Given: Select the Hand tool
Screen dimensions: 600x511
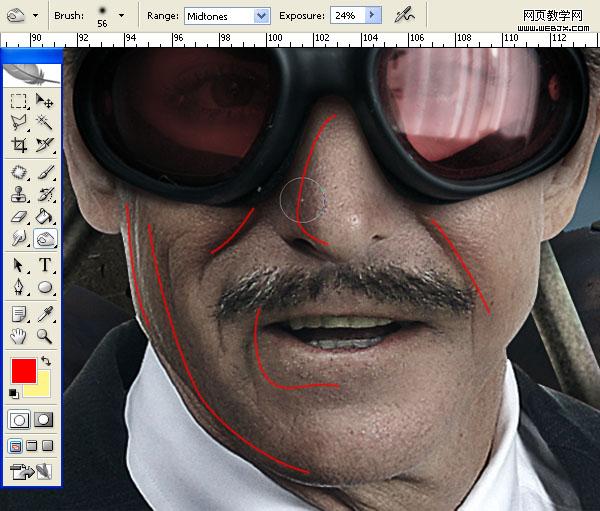Looking at the screenshot, I should [x=19, y=336].
